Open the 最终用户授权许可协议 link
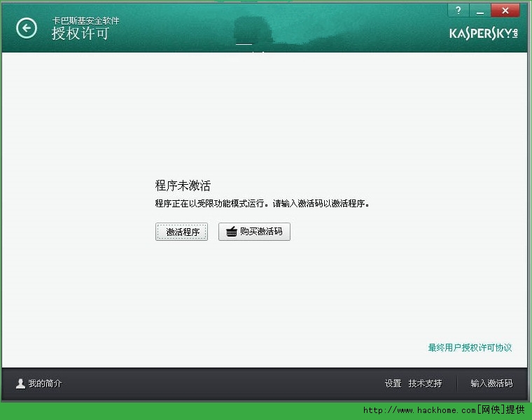Image resolution: width=532 pixels, height=420 pixels. pyautogui.click(x=470, y=347)
